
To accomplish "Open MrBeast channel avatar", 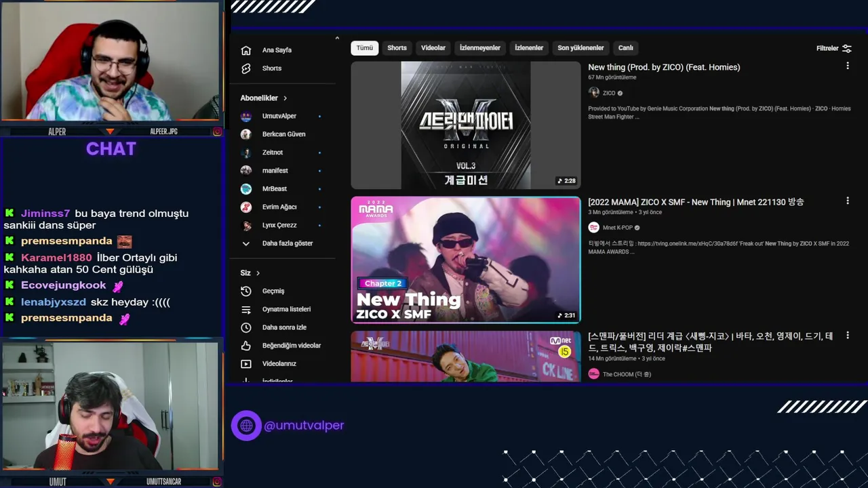I will pyautogui.click(x=246, y=188).
